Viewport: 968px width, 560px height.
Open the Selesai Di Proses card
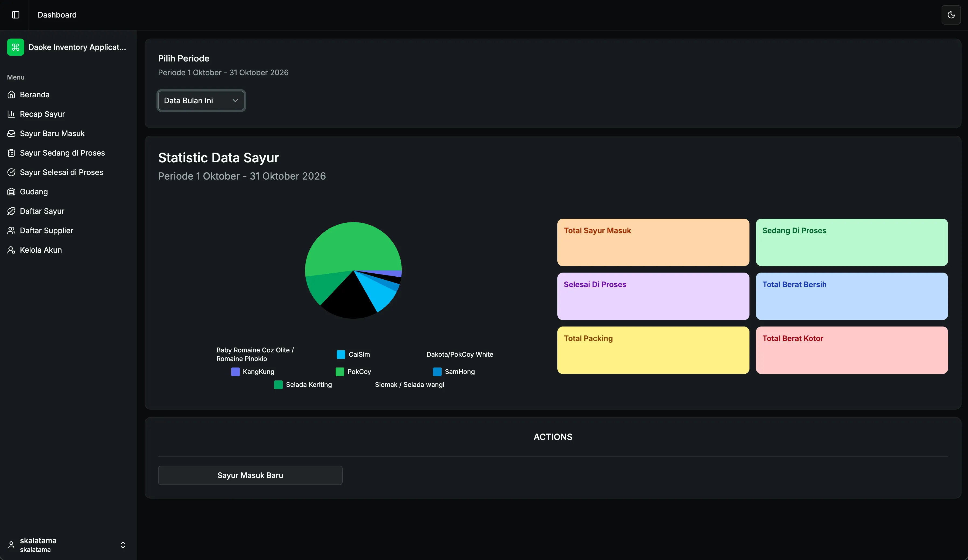(653, 296)
